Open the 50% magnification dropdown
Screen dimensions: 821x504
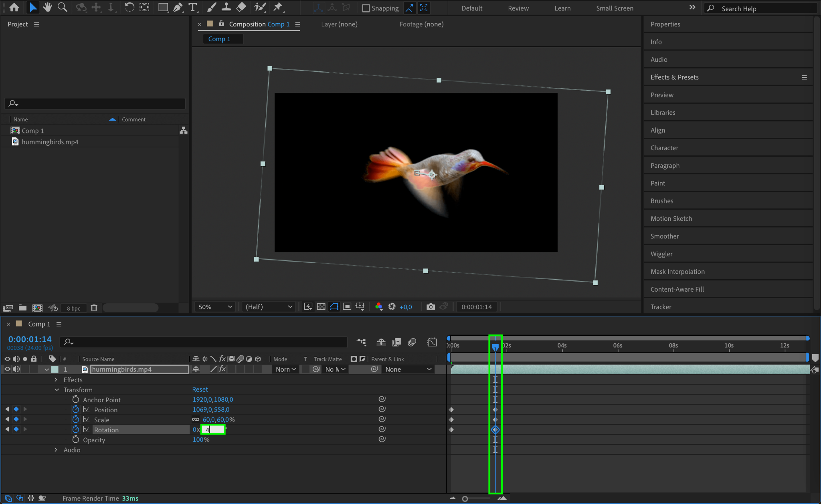(215, 307)
